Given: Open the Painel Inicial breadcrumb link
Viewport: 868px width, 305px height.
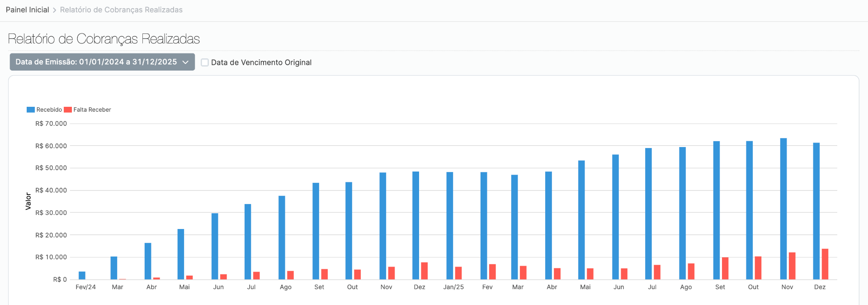Looking at the screenshot, I should coord(27,10).
